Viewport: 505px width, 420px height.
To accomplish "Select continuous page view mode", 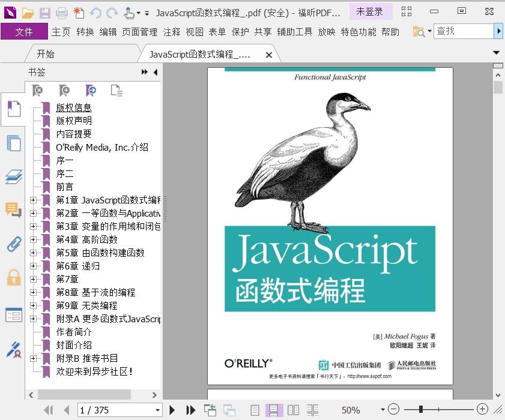I will [x=274, y=410].
